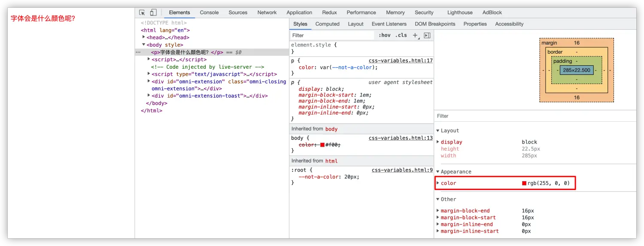This screenshot has width=644, height=246.
Task: Expand margin-inline-end computed property
Action: (x=438, y=224)
